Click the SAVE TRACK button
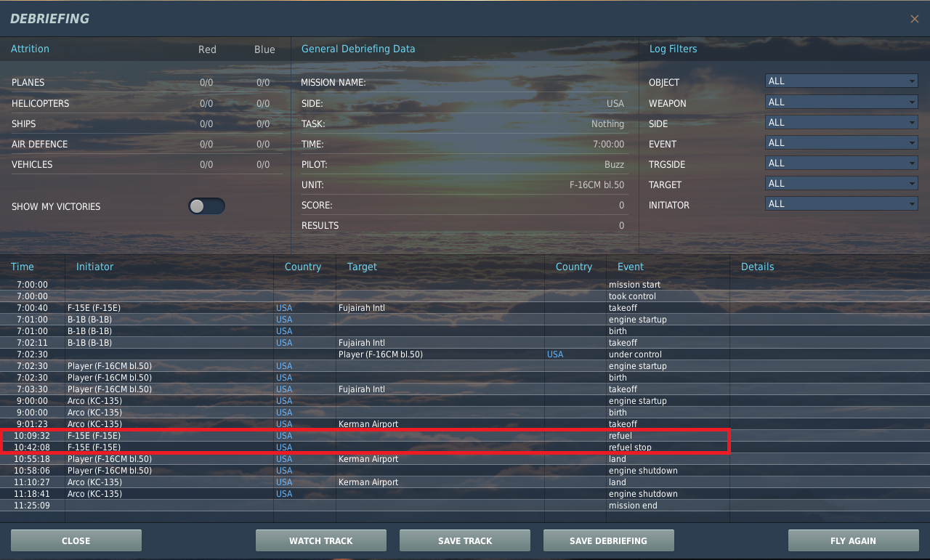Image resolution: width=930 pixels, height=560 pixels. pos(465,540)
